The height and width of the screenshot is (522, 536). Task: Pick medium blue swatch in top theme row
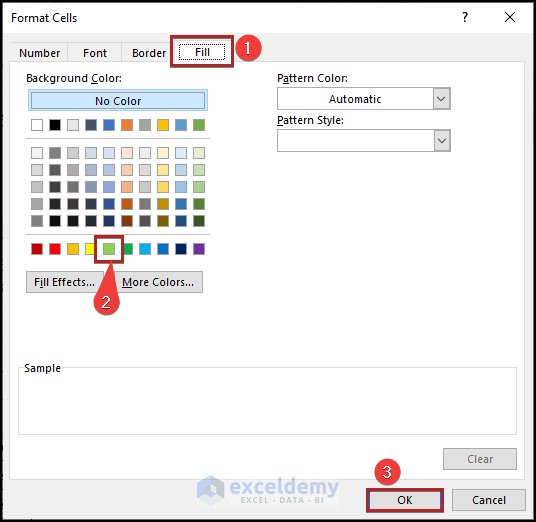pyautogui.click(x=109, y=125)
